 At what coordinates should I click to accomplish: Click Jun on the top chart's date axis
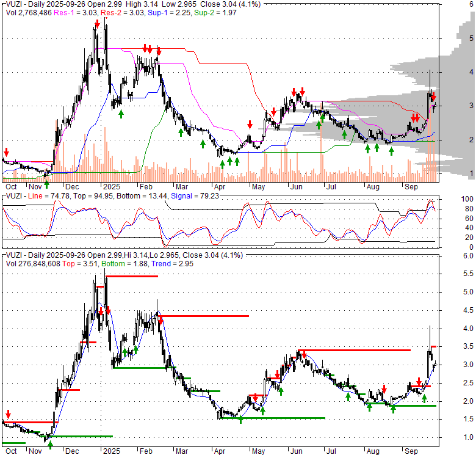click(x=296, y=186)
